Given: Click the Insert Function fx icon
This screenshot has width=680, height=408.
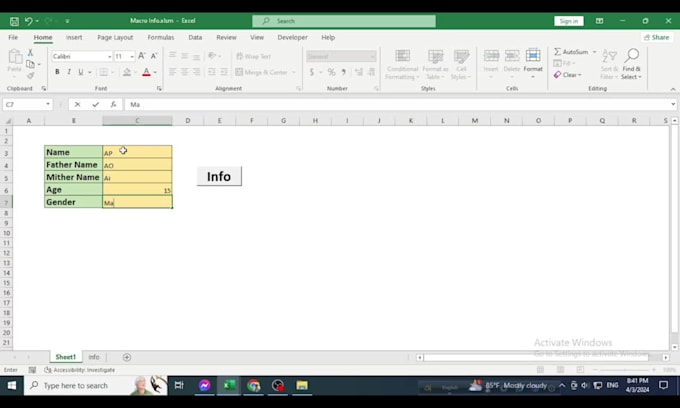Looking at the screenshot, I should click(113, 104).
